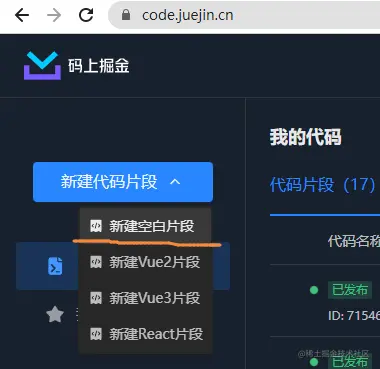The image size is (380, 369).
Task: Open the 码上掘金 home title text
Action: [99, 66]
